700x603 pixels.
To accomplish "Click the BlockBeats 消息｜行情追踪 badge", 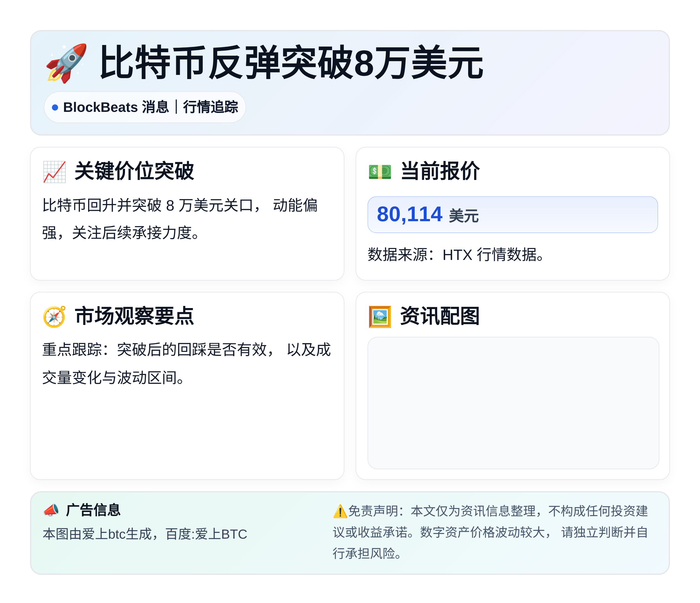I will tap(145, 107).
